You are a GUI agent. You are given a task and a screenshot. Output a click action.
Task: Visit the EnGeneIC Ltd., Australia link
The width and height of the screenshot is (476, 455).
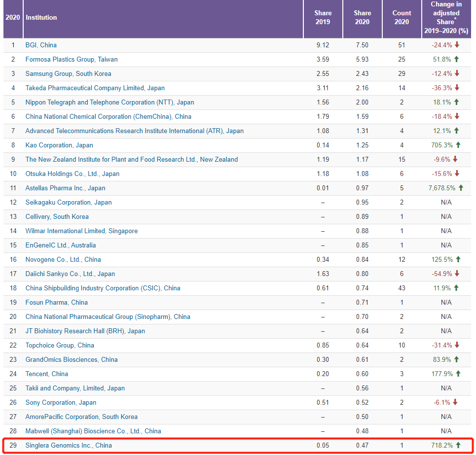pyautogui.click(x=61, y=245)
